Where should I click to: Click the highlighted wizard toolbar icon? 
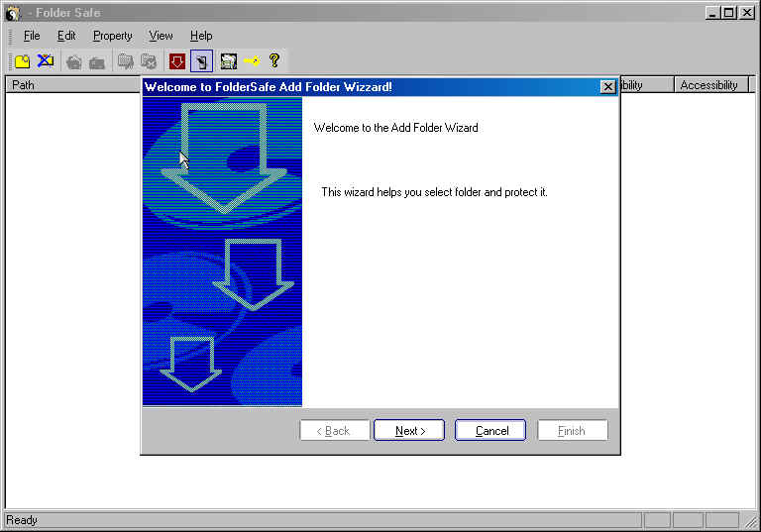[x=201, y=61]
